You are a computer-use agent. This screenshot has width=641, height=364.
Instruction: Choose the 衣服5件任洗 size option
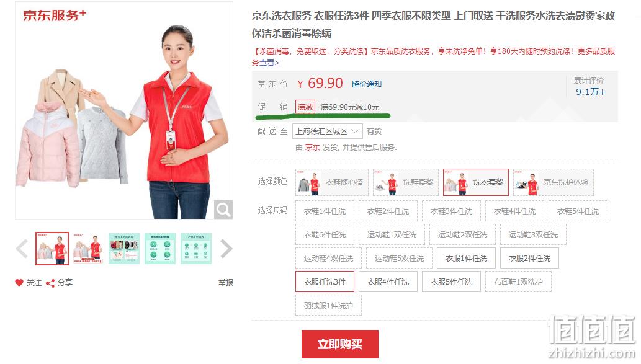451,282
